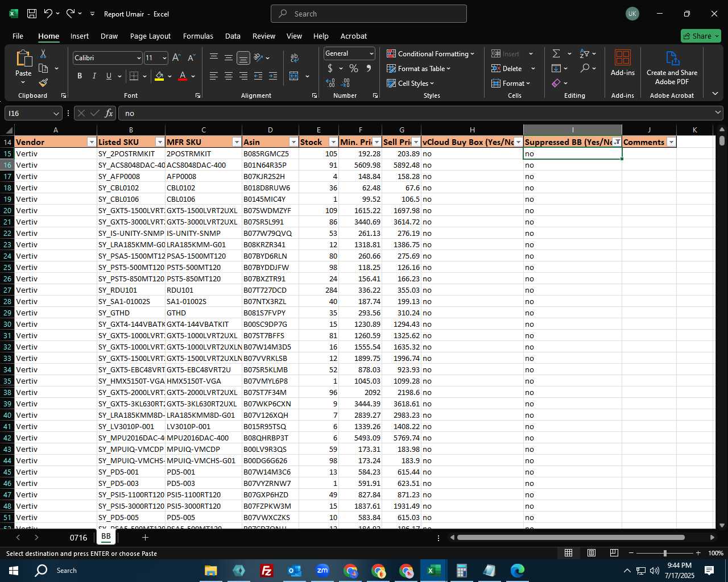
Task: Click Merge and Center icon
Action: pos(294,76)
